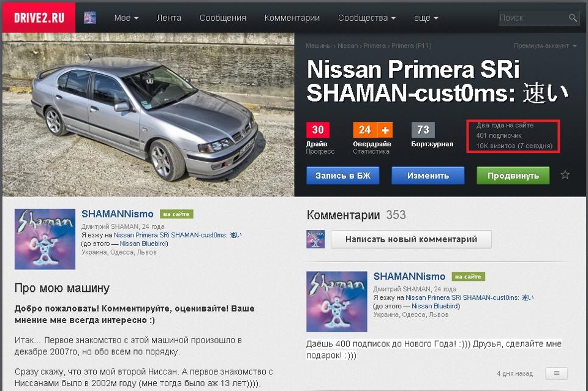Click the Изменить button
The height and width of the screenshot is (391, 588).
[428, 175]
